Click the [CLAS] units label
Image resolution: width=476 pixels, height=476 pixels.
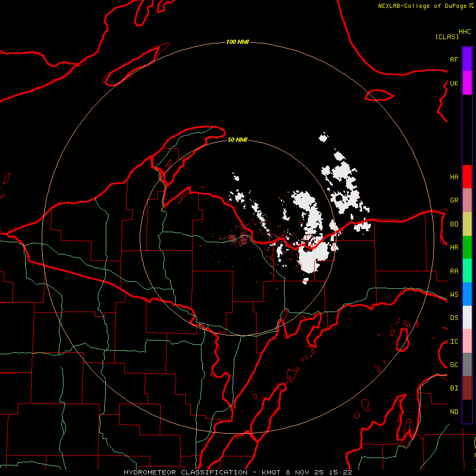[447, 36]
